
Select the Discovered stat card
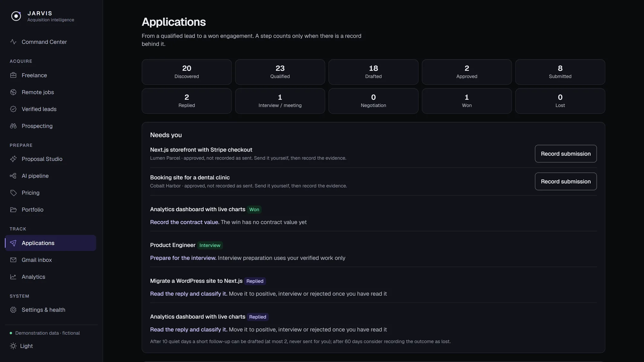click(x=187, y=72)
